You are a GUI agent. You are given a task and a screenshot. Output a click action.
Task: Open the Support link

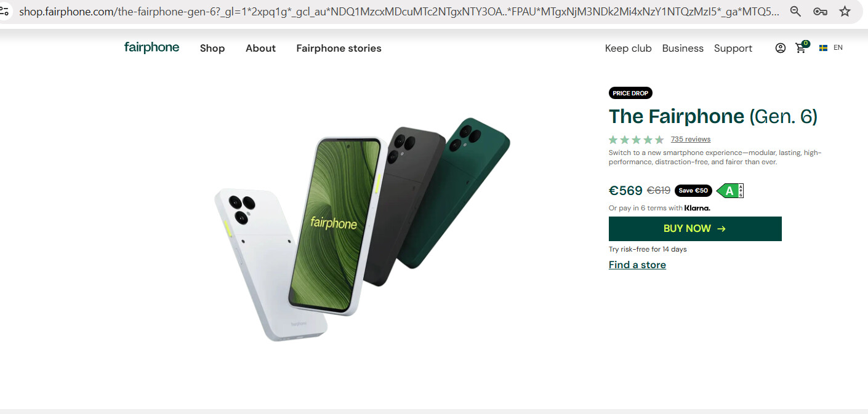pyautogui.click(x=733, y=48)
